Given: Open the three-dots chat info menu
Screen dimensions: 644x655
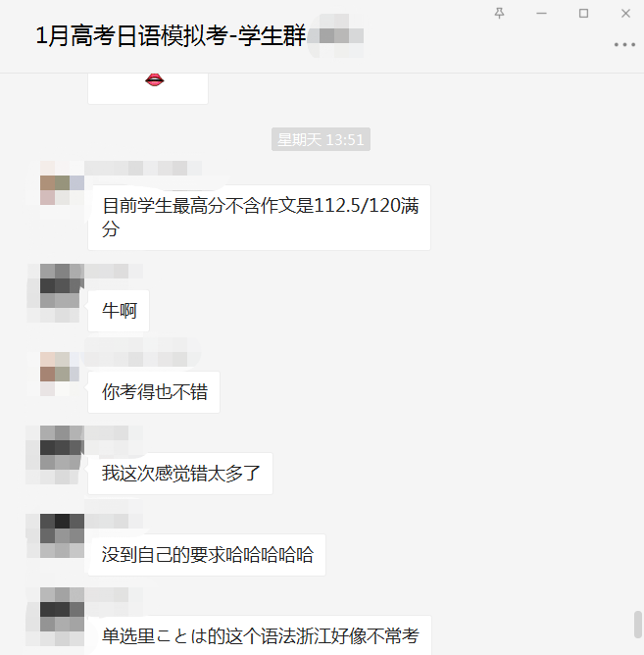Looking at the screenshot, I should [x=624, y=44].
